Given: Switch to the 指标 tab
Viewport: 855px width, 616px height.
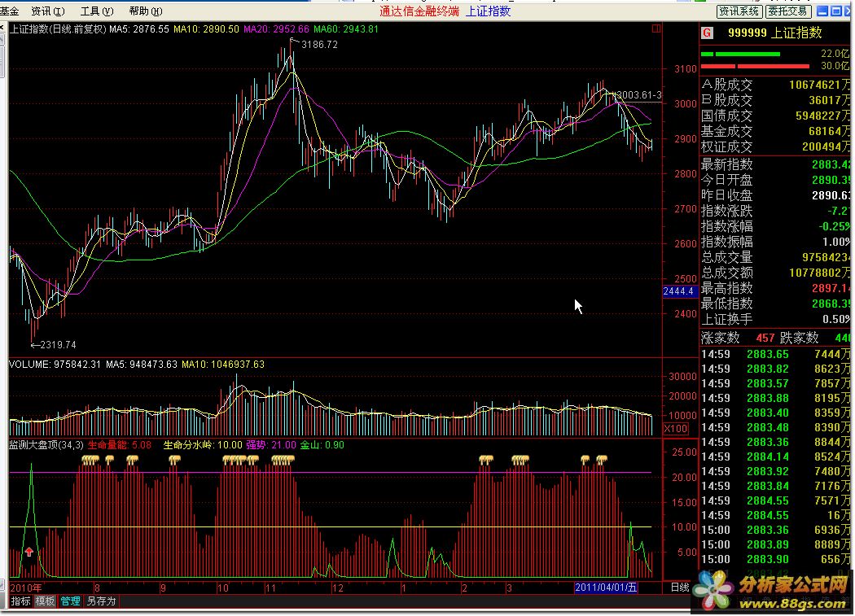Looking at the screenshot, I should (x=20, y=601).
